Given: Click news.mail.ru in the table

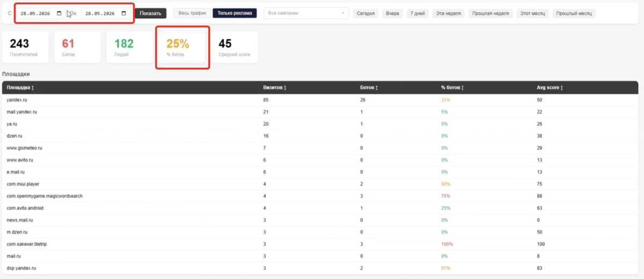Looking at the screenshot, I should 19,220.
